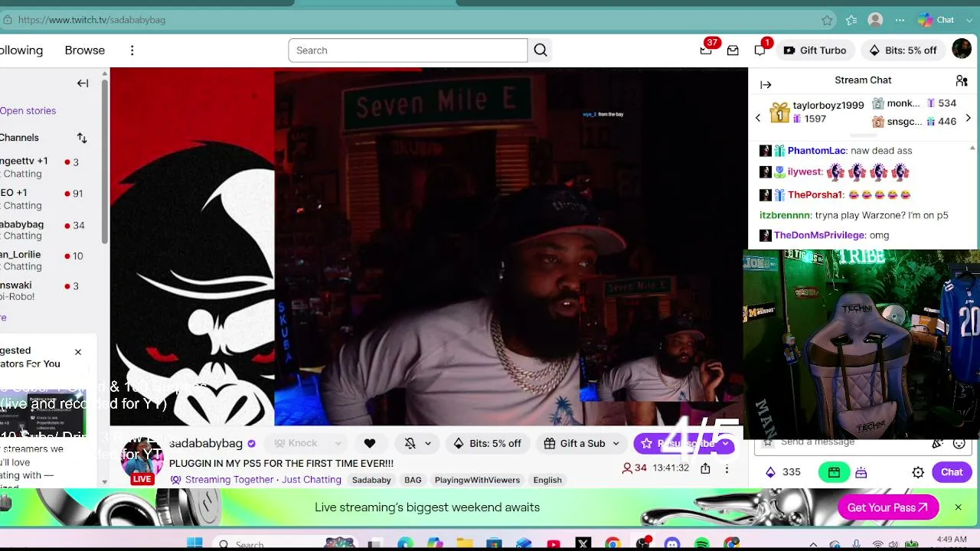
Task: Open sadababybag channel in sidebar
Action: point(43,231)
